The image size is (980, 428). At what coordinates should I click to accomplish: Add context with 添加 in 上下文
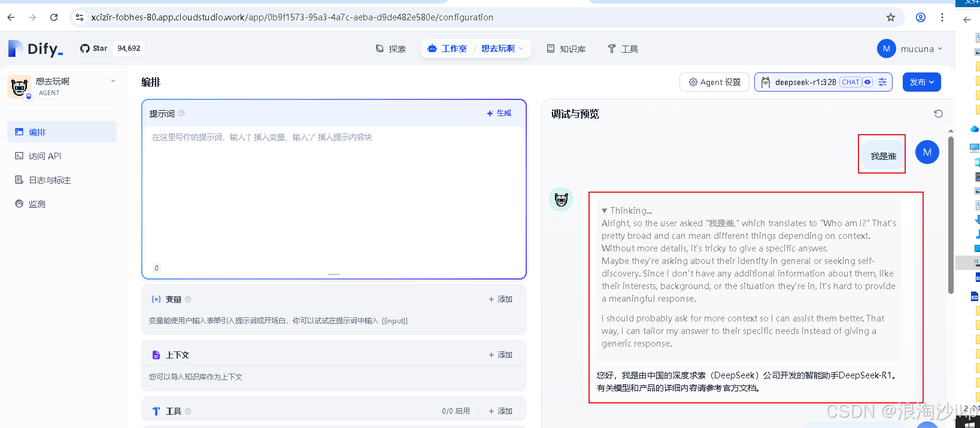(500, 355)
